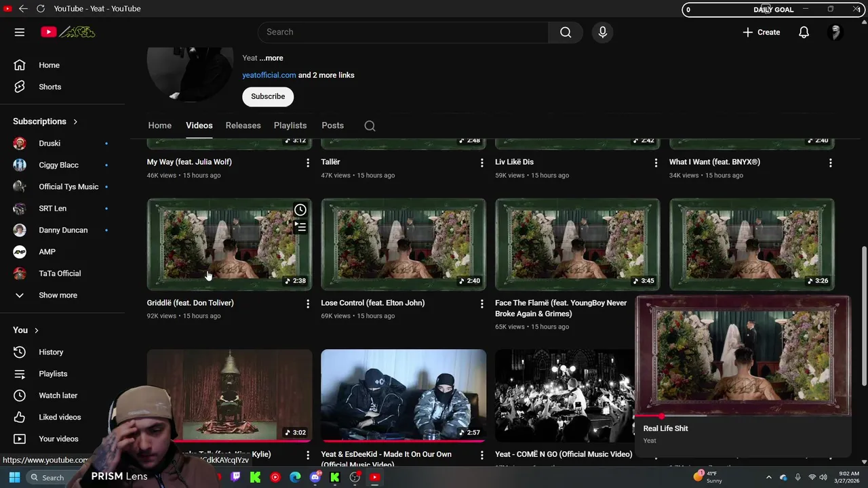Go back with browser back arrow

pos(23,9)
